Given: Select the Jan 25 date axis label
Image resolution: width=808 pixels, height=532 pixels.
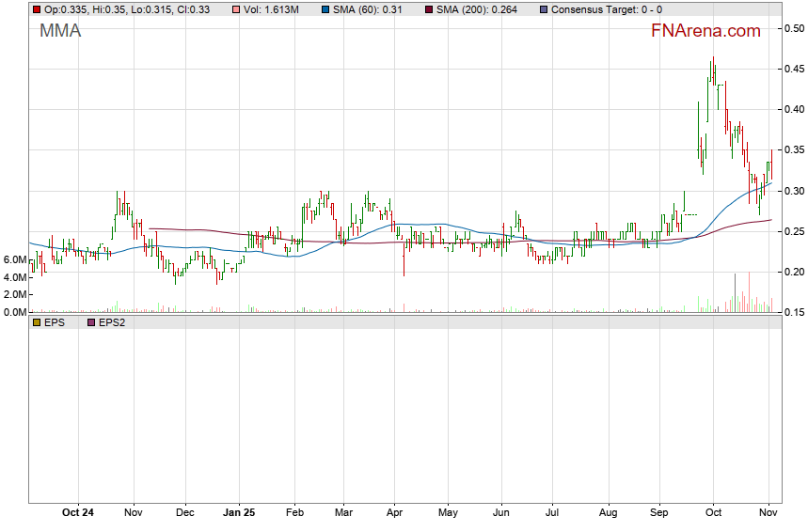Looking at the screenshot, I should 239,513.
